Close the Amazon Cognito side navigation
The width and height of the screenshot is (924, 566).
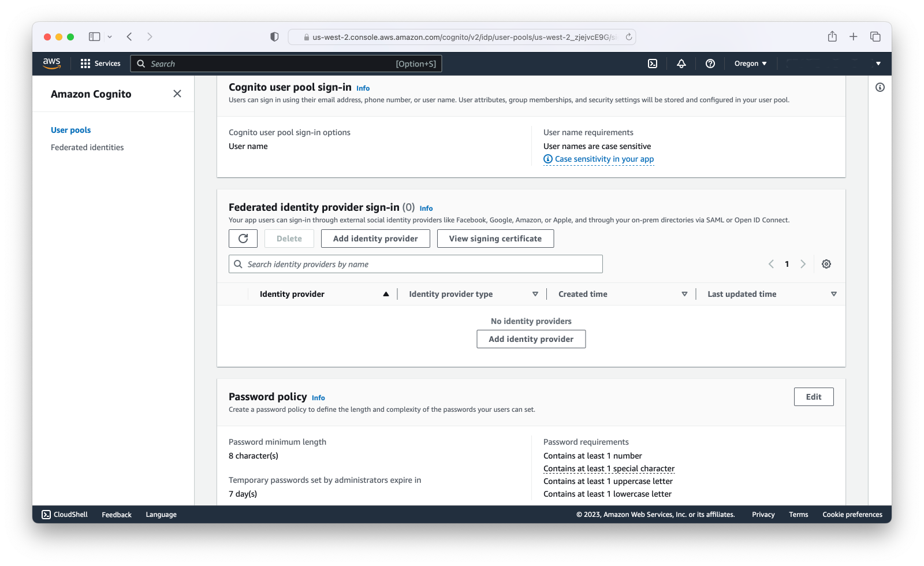pos(177,94)
